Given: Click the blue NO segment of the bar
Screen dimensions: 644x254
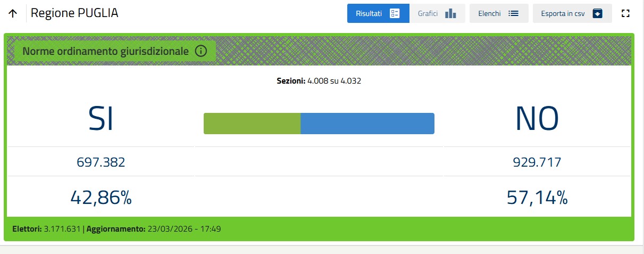Looking at the screenshot, I should 367,124.
